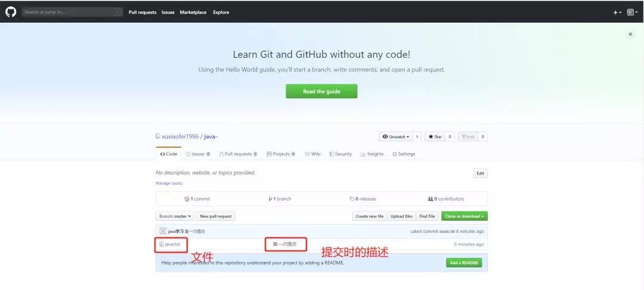Switch to Pull requests repository tab

coord(238,154)
